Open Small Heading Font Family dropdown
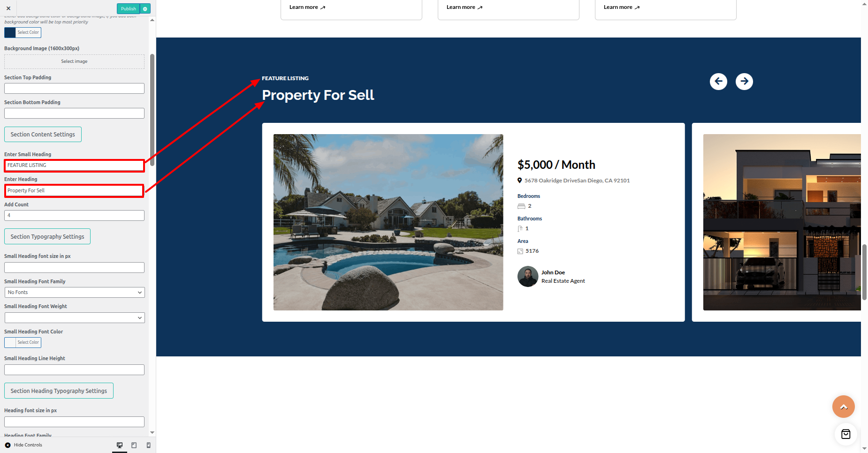This screenshot has width=868, height=453. [75, 292]
